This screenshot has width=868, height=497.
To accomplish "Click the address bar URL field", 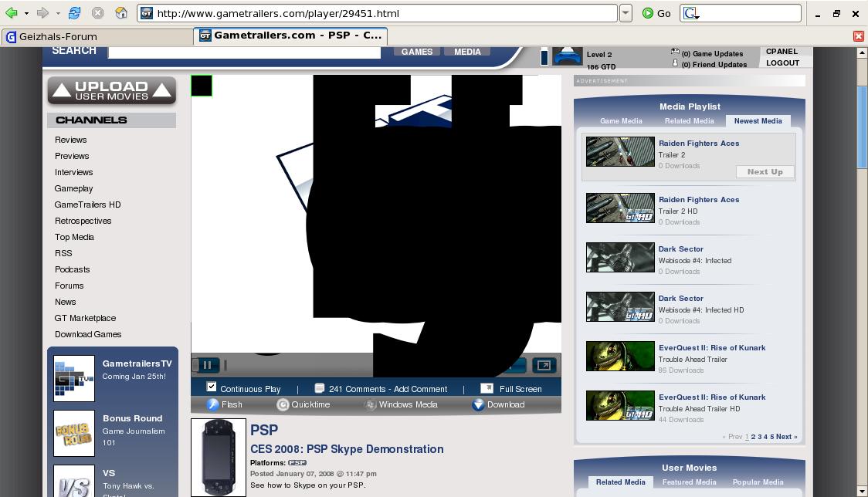I will point(377,13).
